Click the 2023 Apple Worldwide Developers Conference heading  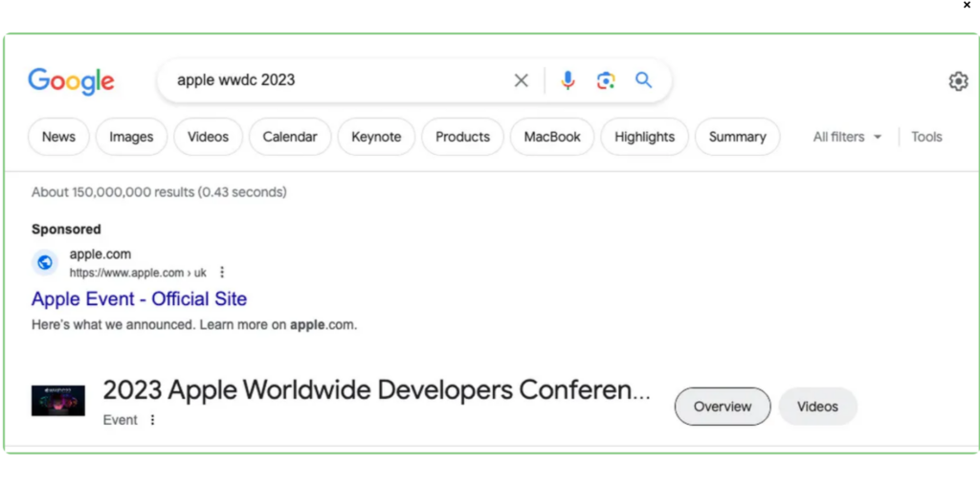tap(376, 390)
